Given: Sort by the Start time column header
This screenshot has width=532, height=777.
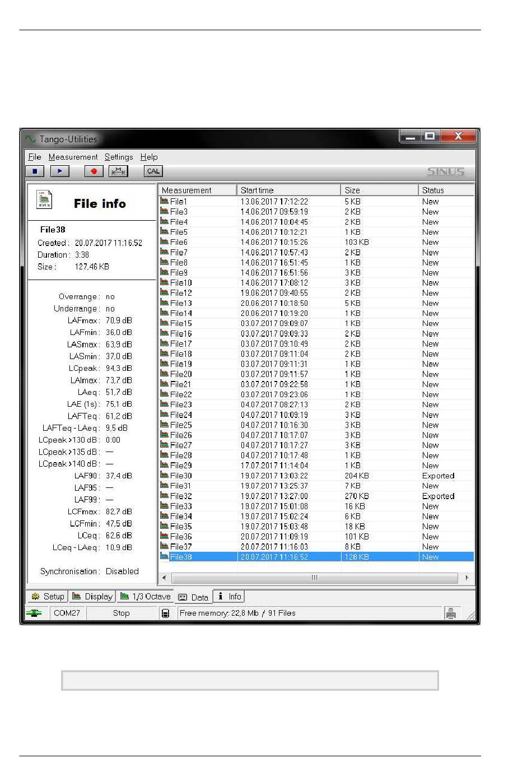Looking at the screenshot, I should (x=288, y=190).
